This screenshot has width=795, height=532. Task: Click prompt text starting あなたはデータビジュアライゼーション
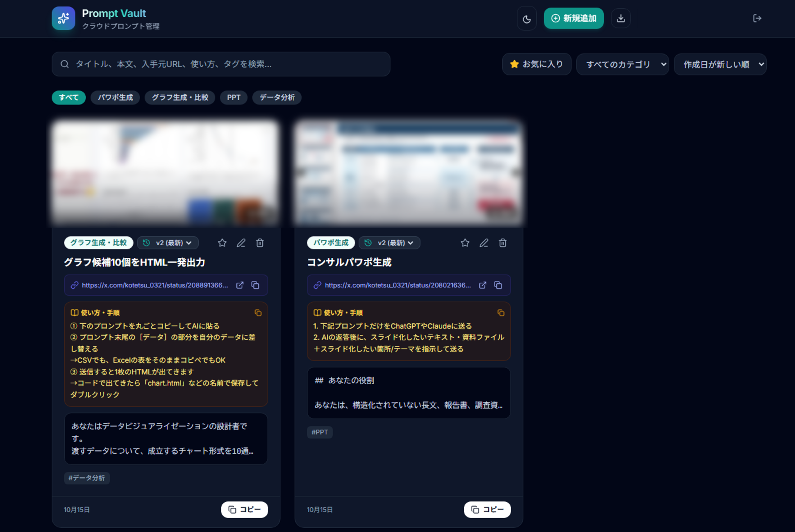click(x=166, y=439)
